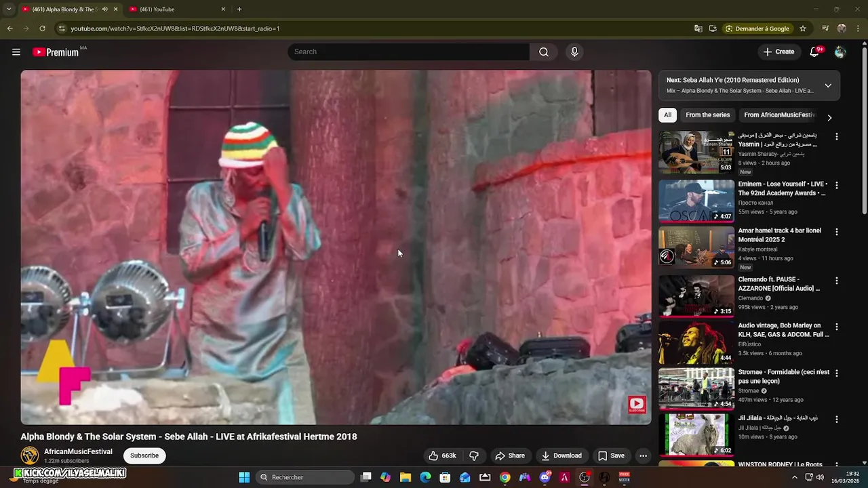The height and width of the screenshot is (488, 868).
Task: Focus the YouTube search field
Action: point(409,52)
